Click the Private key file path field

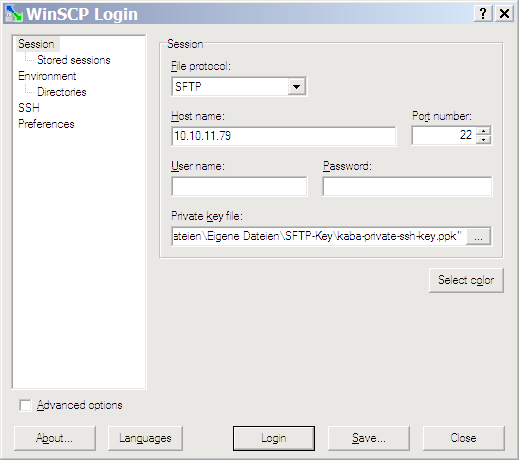point(319,236)
